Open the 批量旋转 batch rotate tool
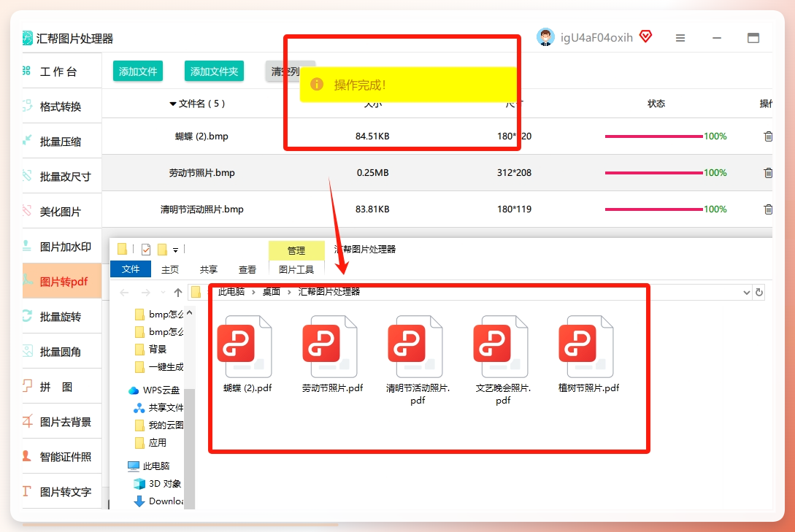795x532 pixels. pyautogui.click(x=62, y=317)
